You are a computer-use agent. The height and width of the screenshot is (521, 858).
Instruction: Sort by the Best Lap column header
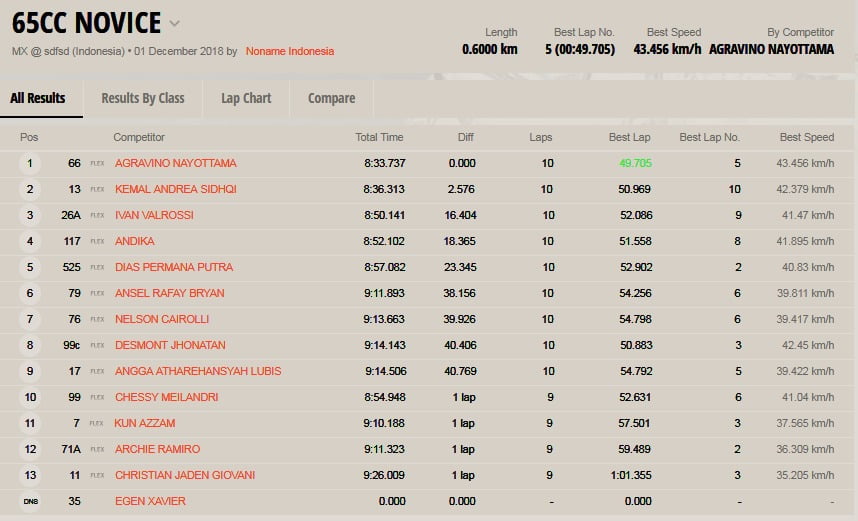[x=629, y=137]
